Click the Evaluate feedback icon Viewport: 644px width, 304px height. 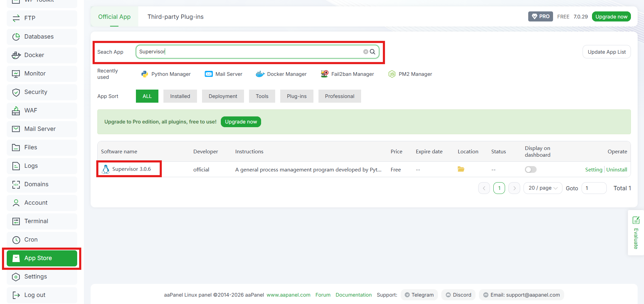[x=636, y=220]
